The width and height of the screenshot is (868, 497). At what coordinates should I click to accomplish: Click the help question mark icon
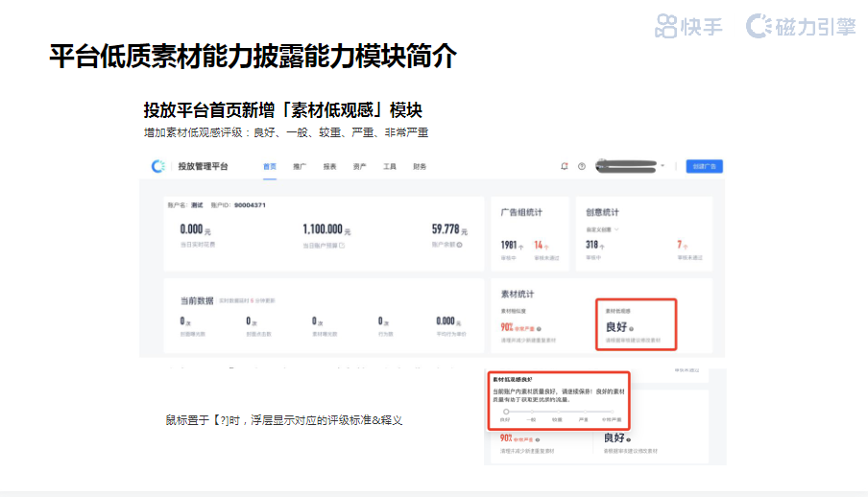coord(582,166)
